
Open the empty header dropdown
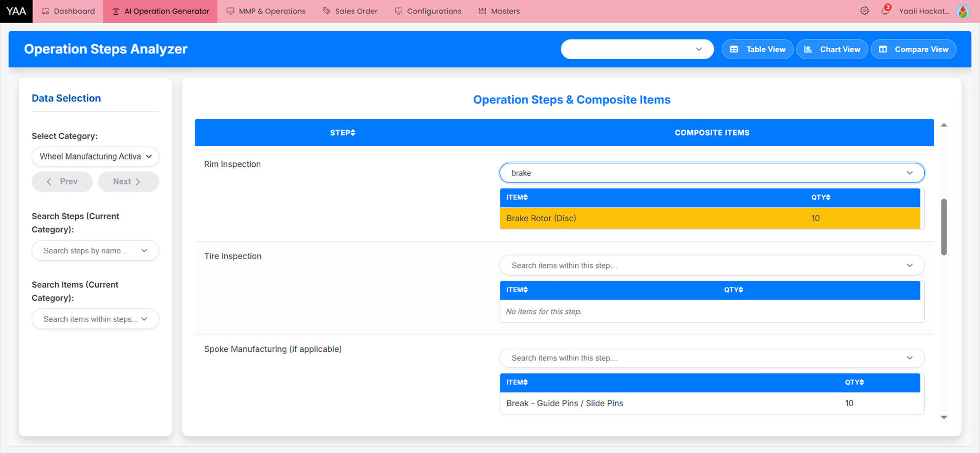pos(637,49)
